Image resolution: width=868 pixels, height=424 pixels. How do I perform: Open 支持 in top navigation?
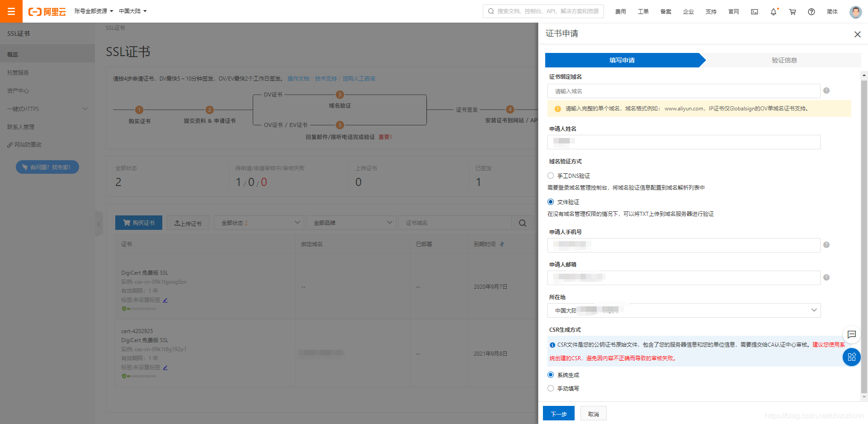711,12
